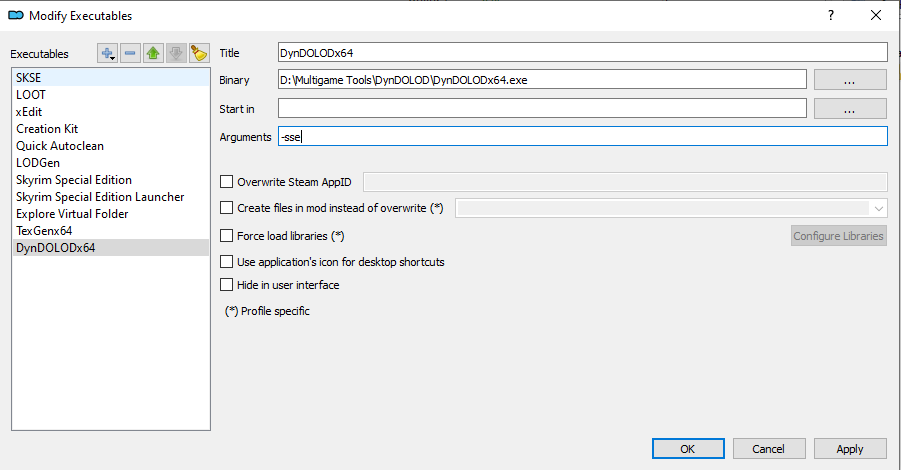Click the broom reset executables icon
Viewport: 901px width, 470px height.
pos(198,53)
